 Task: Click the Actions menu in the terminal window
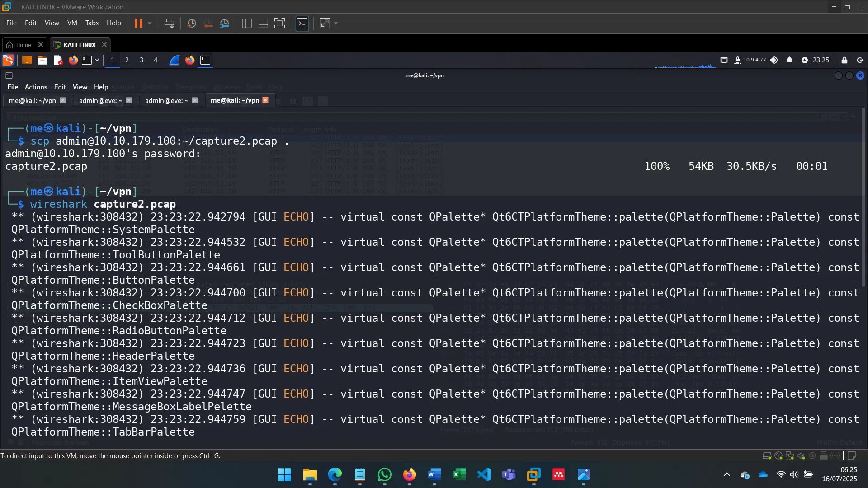[x=35, y=87]
